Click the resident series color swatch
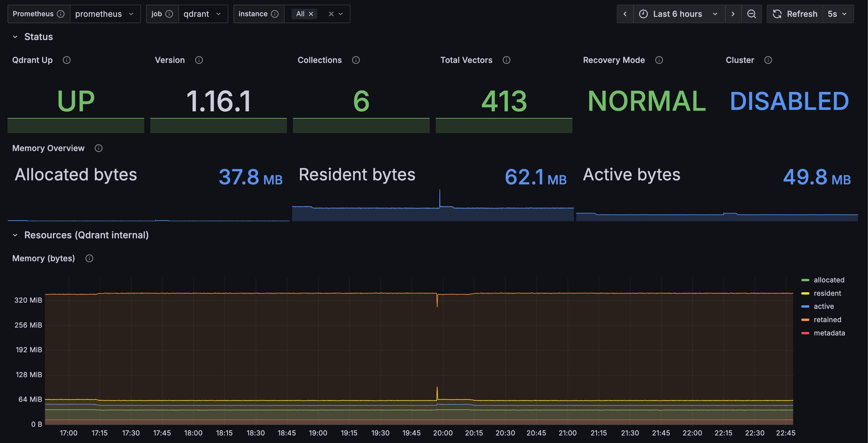This screenshot has width=868, height=443. click(x=805, y=293)
